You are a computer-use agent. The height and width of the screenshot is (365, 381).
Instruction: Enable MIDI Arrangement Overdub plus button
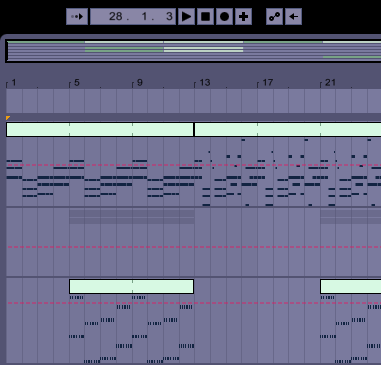pyautogui.click(x=243, y=17)
